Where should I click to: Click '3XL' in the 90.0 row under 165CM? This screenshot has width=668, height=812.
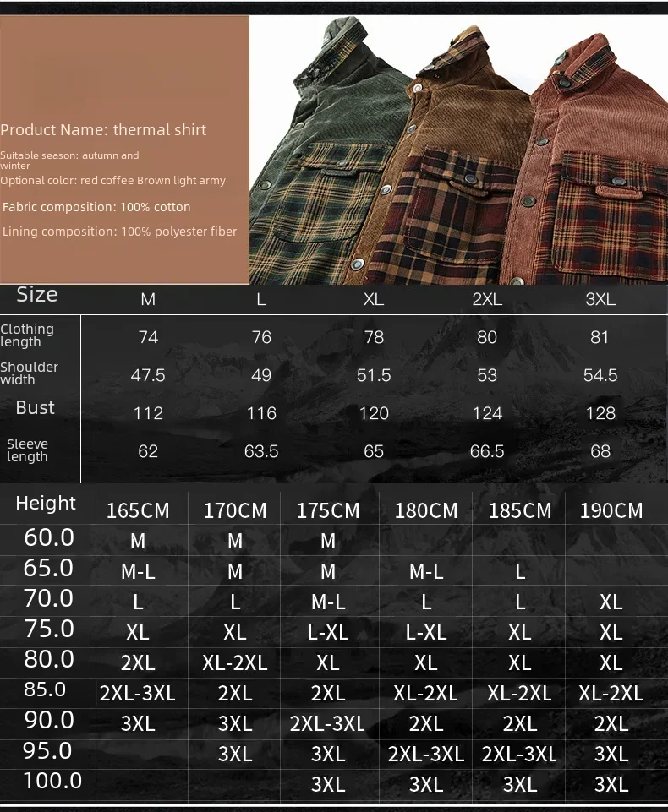[x=138, y=724]
